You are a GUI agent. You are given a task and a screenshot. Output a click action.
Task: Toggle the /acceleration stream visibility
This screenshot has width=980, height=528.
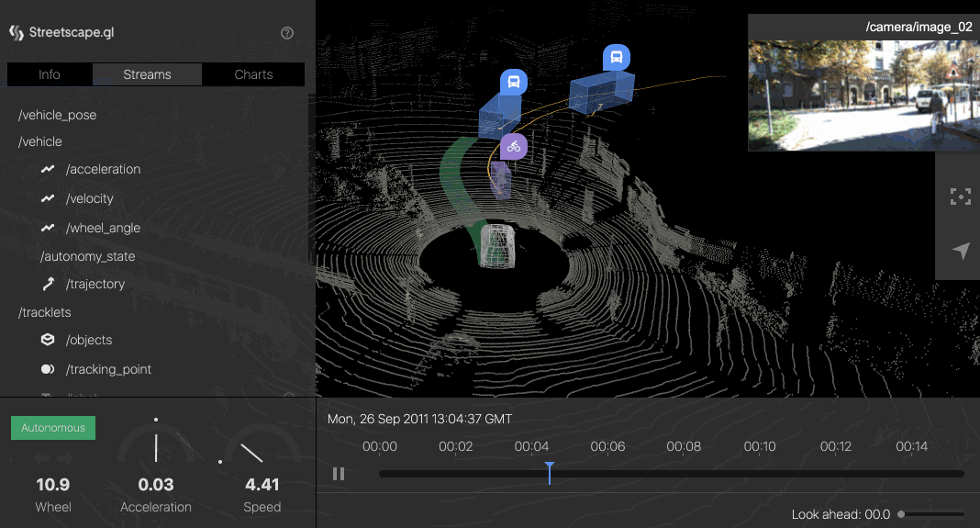[103, 169]
